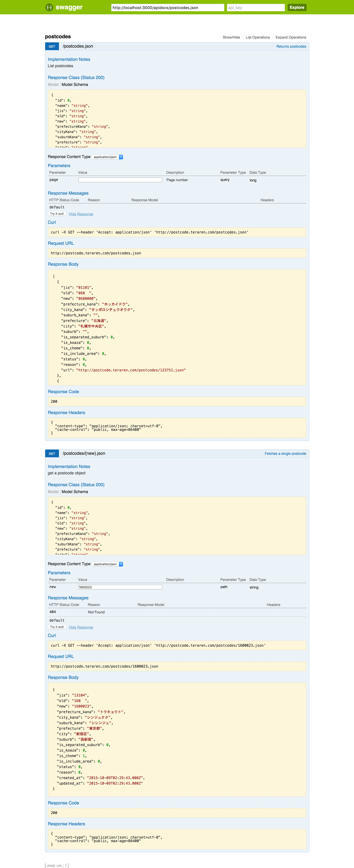Viewport: 354px width, 868px height.
Task: Collapse the GET /postcodes.json operation
Action: point(78,46)
